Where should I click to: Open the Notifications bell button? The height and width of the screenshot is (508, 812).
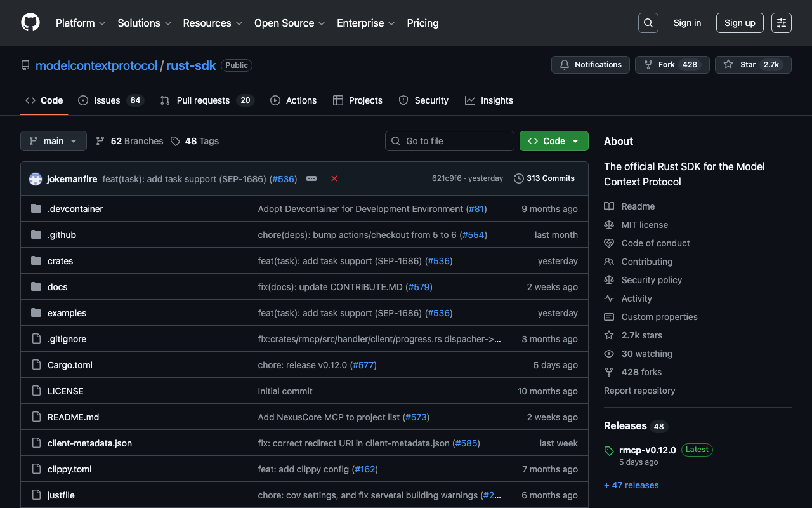591,65
